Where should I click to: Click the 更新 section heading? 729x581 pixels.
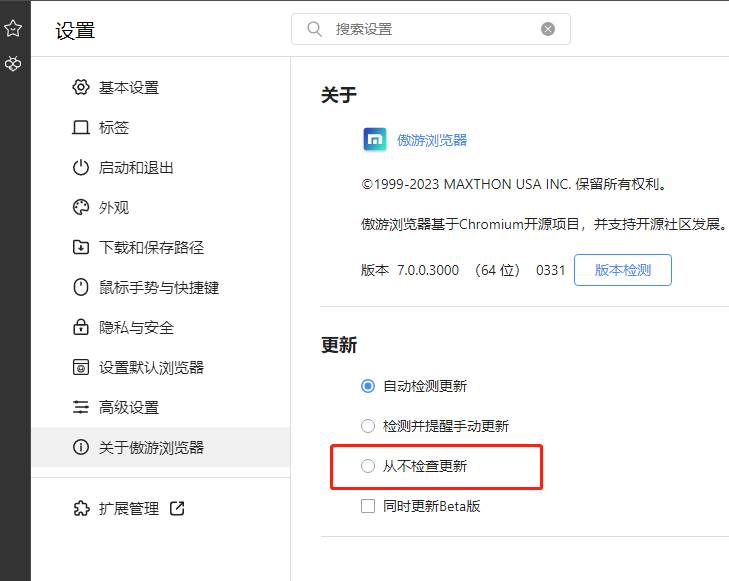point(339,345)
